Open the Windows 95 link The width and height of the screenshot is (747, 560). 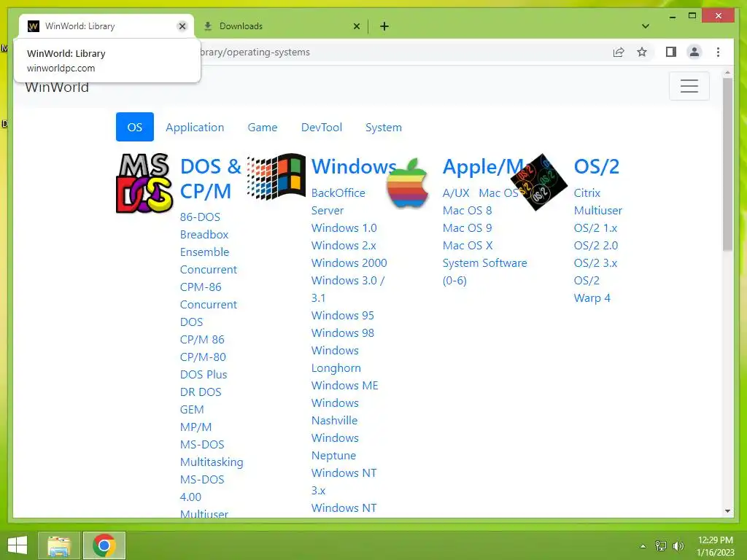point(343,316)
